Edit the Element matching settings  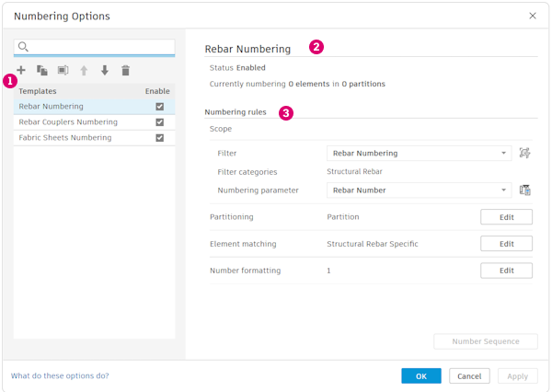(506, 244)
